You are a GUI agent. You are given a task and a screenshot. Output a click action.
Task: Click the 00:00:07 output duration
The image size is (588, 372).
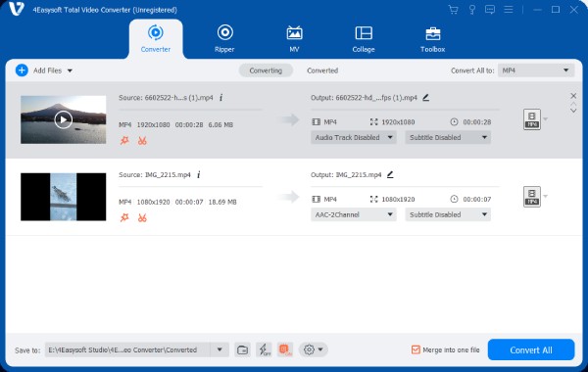click(x=477, y=200)
